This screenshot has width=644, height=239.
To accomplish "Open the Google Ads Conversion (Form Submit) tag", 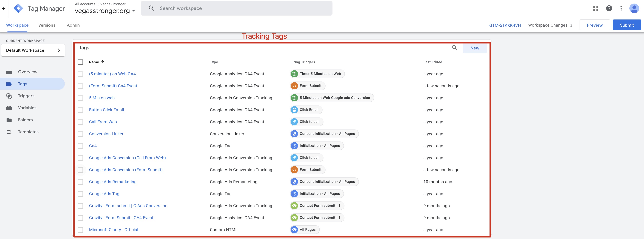I will tap(126, 170).
